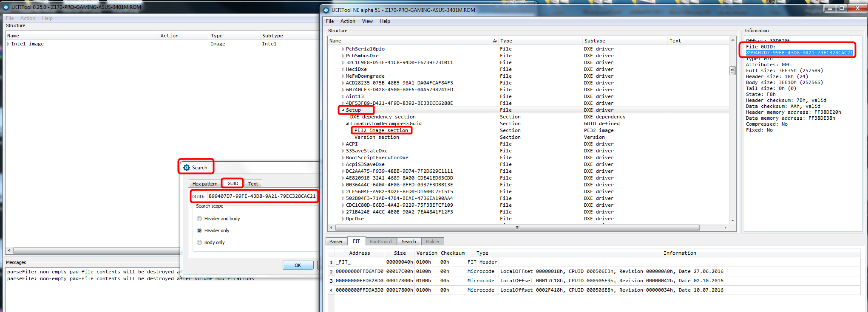Select the Aint13 row
The height and width of the screenshot is (312, 868).
click(355, 96)
